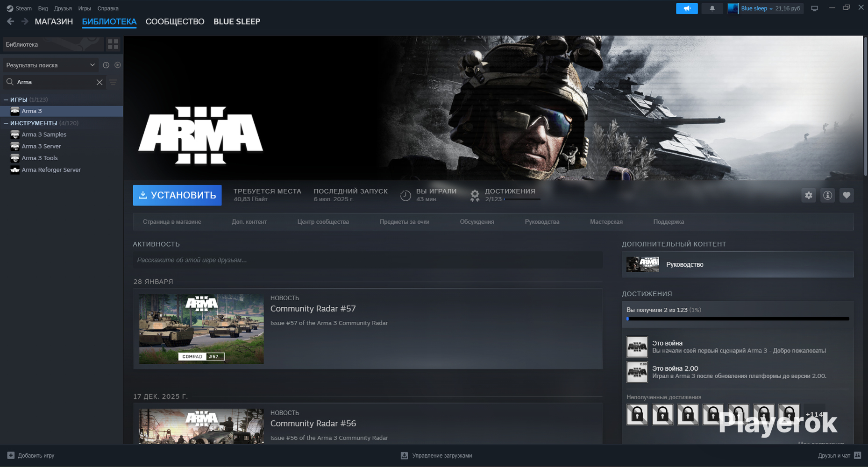Open the Друзья menu

coord(63,8)
